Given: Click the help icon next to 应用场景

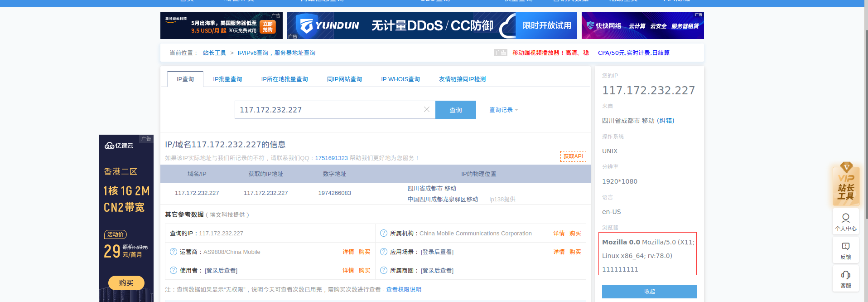Looking at the screenshot, I should coord(384,252).
